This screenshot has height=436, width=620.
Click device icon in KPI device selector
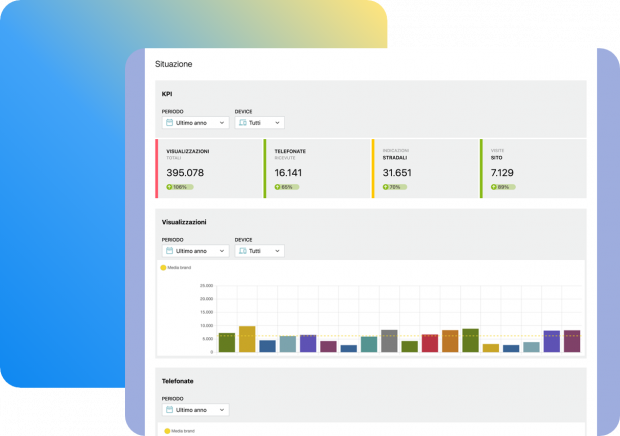242,123
